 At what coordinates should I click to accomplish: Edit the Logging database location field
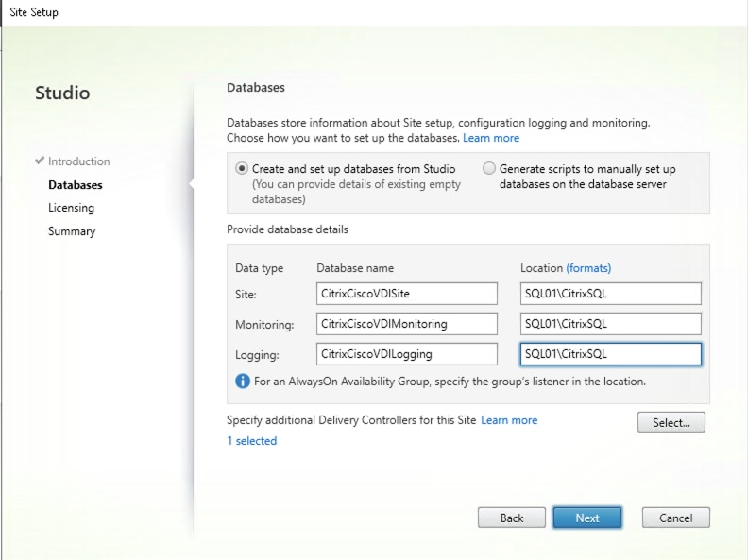pos(611,354)
